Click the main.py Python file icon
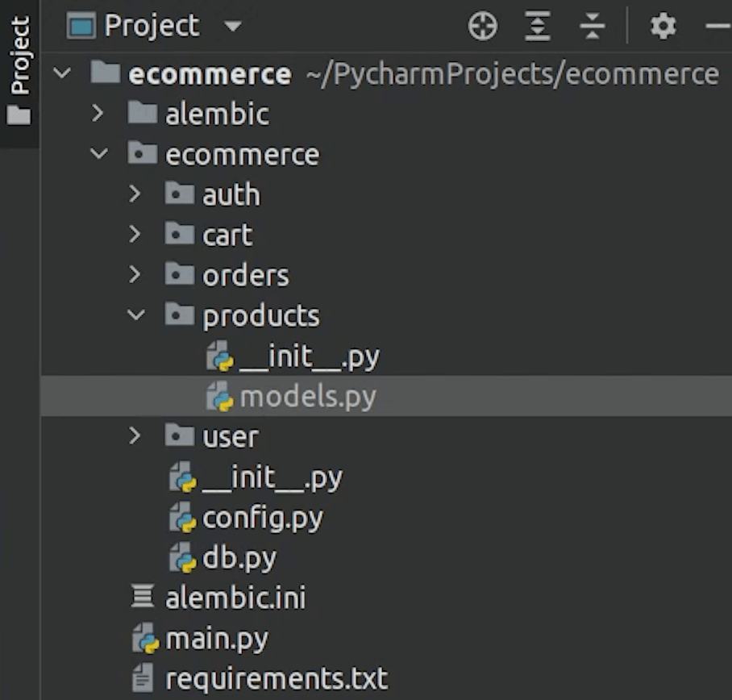The height and width of the screenshot is (700, 732). pos(145,640)
